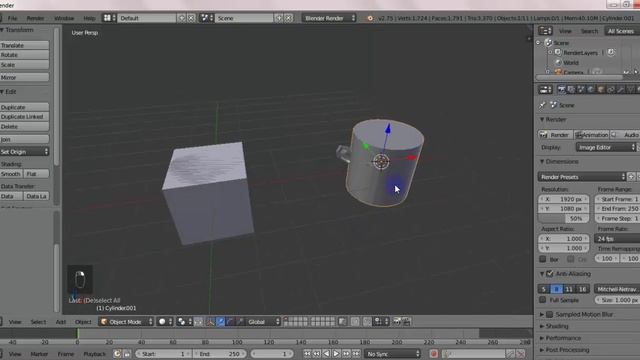Select 11 anti-aliasing samples
640x360 pixels.
click(569, 289)
